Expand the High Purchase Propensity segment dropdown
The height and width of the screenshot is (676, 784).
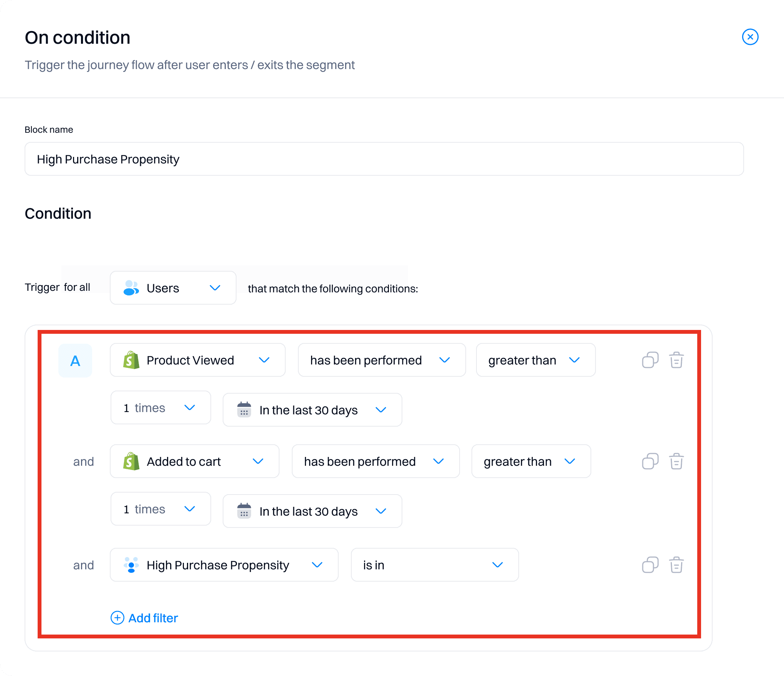224,565
